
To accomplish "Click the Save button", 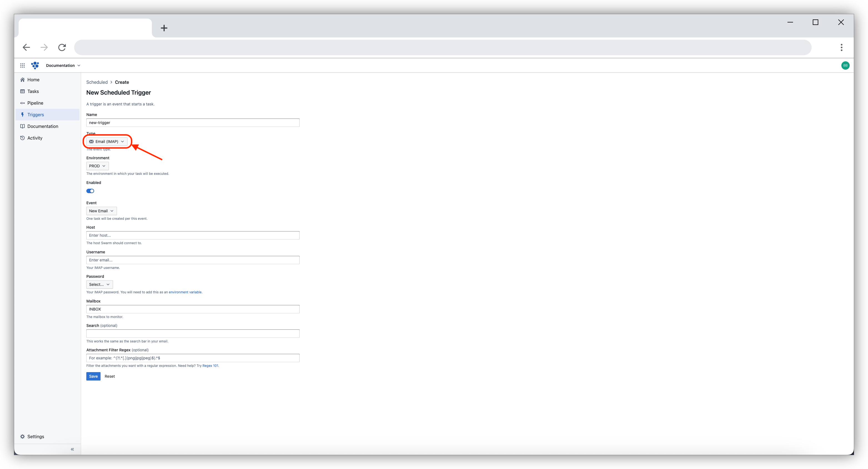I will click(93, 376).
